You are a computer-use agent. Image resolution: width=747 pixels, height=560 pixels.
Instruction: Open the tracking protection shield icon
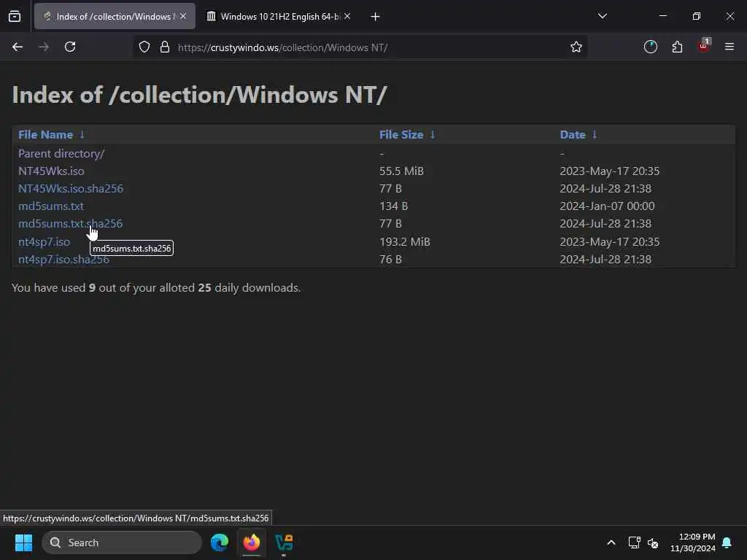pos(144,47)
